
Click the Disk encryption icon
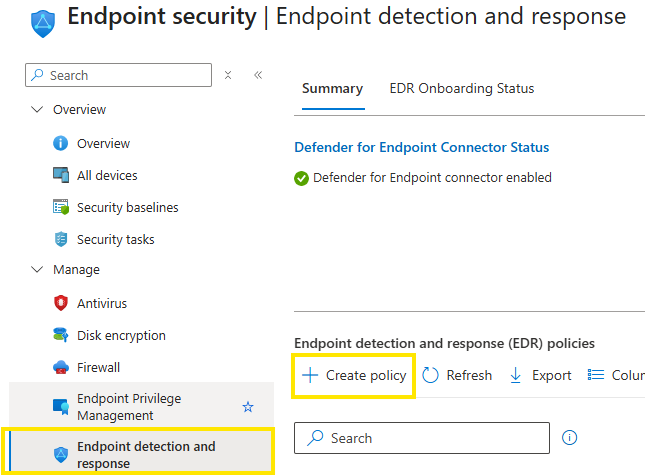tap(61, 336)
